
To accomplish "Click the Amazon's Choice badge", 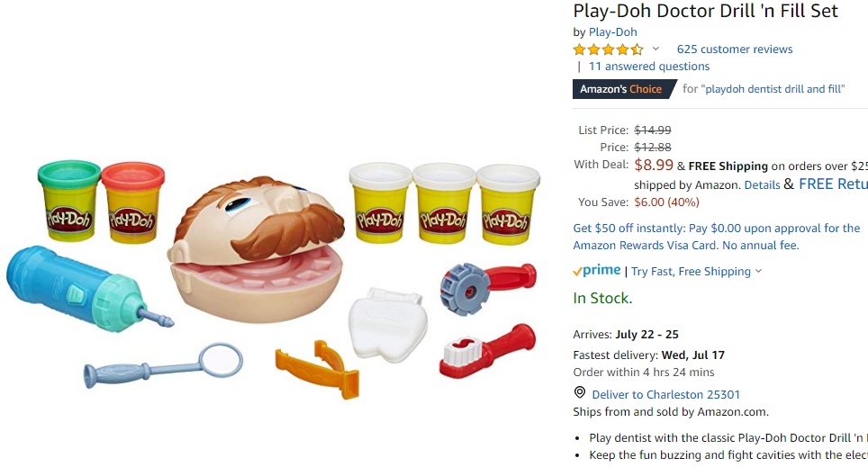I will click(x=624, y=89).
